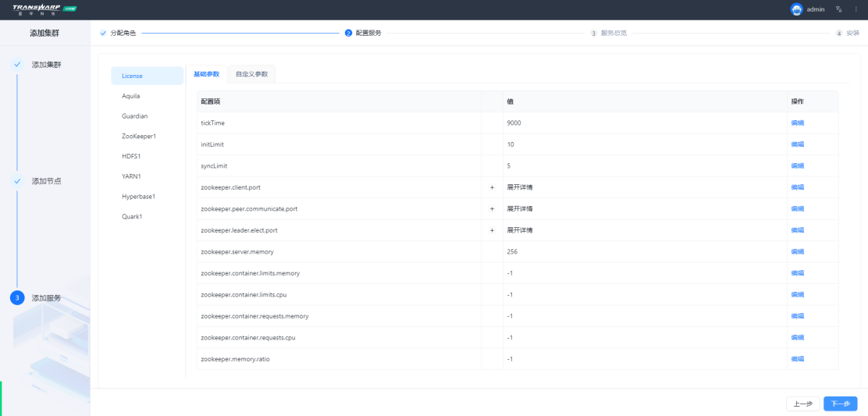Select ZooKeeper1 service
This screenshot has width=868, height=416.
148,136
